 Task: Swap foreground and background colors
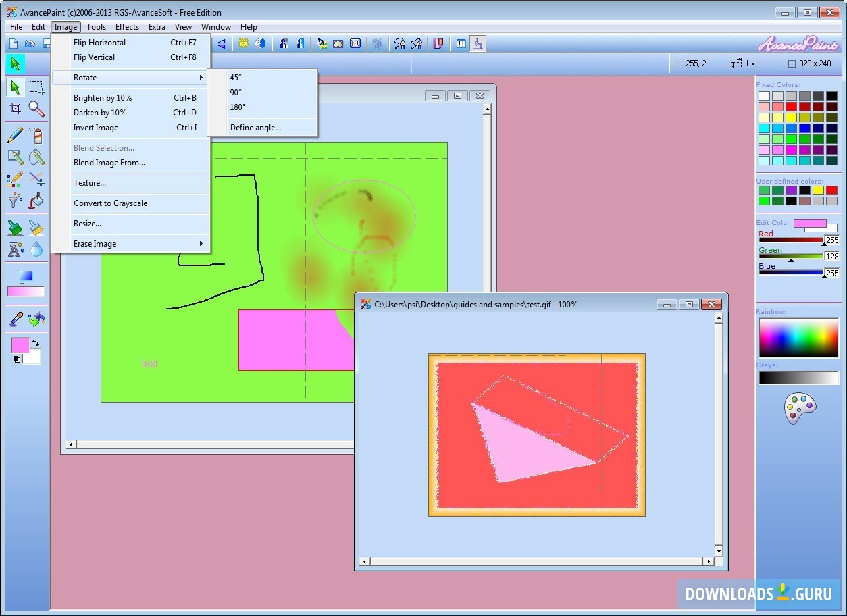coord(36,344)
